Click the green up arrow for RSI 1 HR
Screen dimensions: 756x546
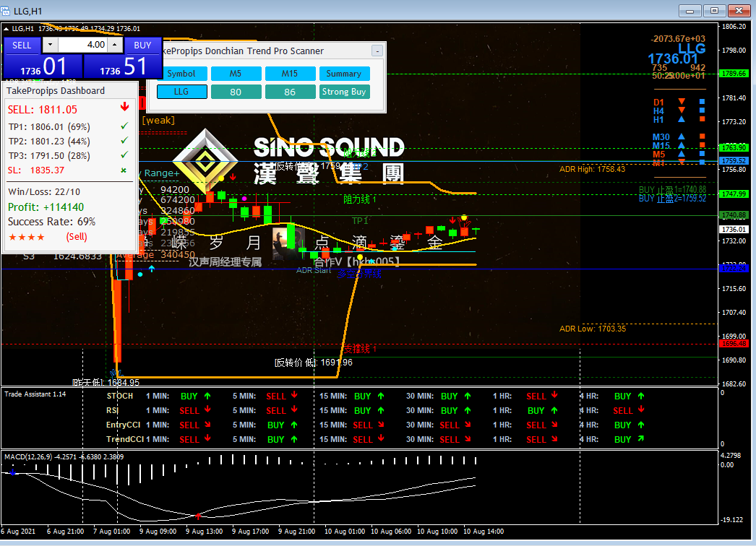pos(554,410)
